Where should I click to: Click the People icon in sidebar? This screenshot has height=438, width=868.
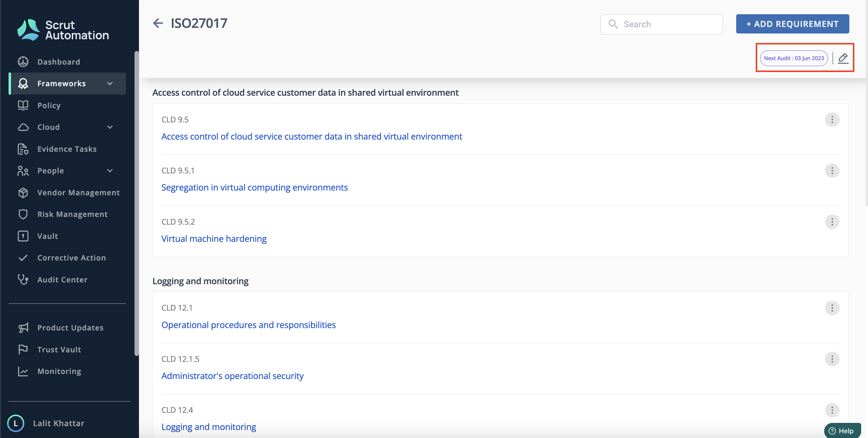(x=23, y=171)
